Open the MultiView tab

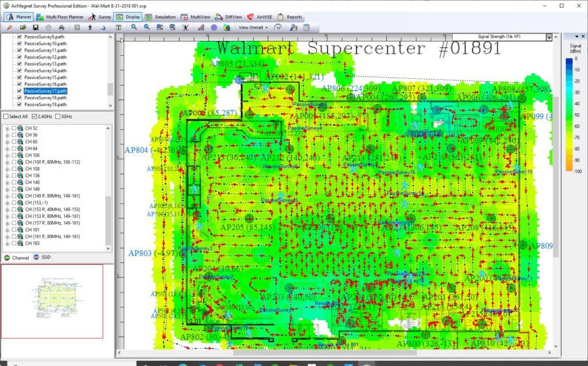coord(196,17)
